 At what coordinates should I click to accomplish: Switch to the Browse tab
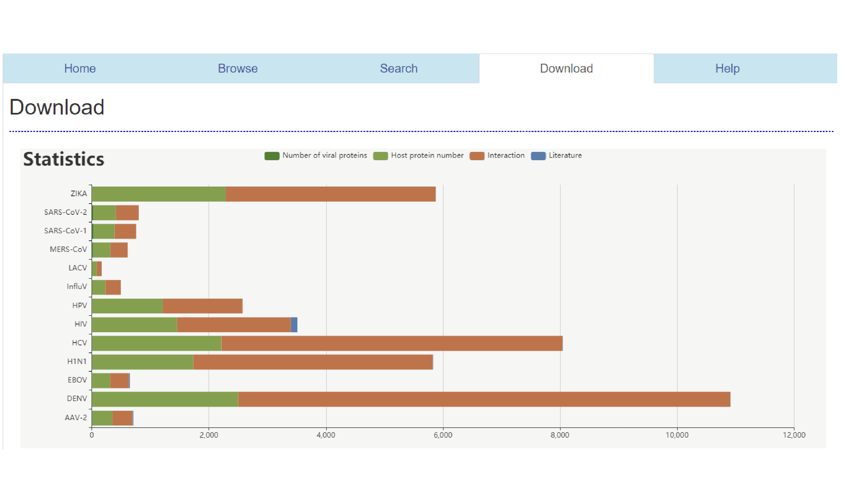pos(238,68)
